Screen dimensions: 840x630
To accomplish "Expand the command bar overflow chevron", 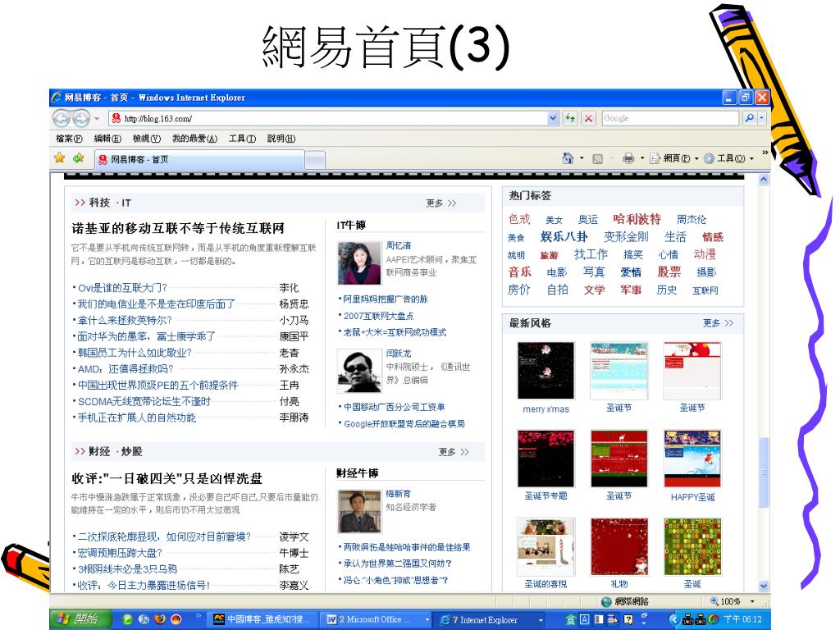I will pyautogui.click(x=765, y=152).
